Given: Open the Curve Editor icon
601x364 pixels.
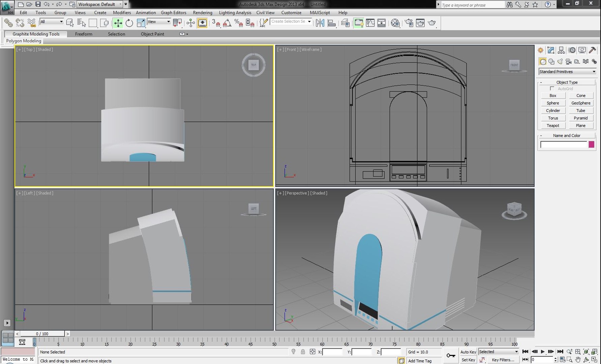Looking at the screenshot, I should pyautogui.click(x=370, y=23).
